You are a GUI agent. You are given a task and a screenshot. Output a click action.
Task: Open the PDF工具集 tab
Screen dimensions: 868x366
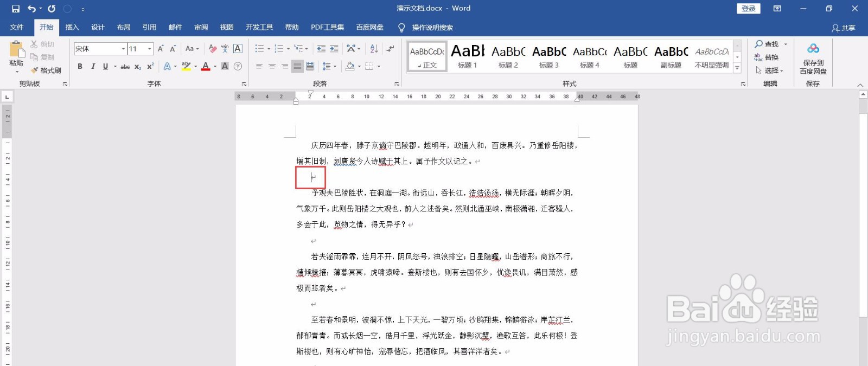[x=327, y=27]
